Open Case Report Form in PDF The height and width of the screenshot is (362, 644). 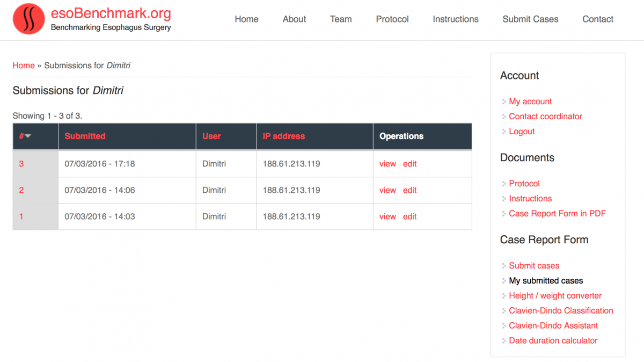pos(557,214)
